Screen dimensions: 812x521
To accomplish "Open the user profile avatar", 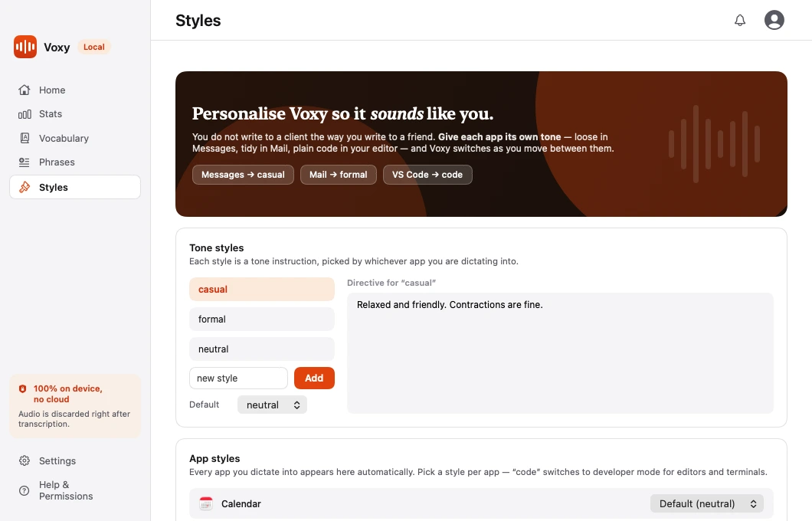I will click(774, 20).
